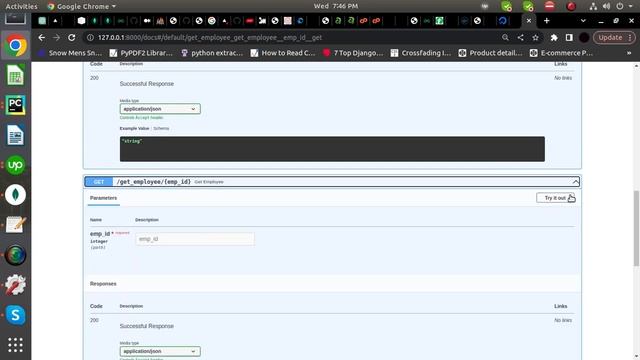Click the /get_employee/{emp_id} path text

pos(154,182)
